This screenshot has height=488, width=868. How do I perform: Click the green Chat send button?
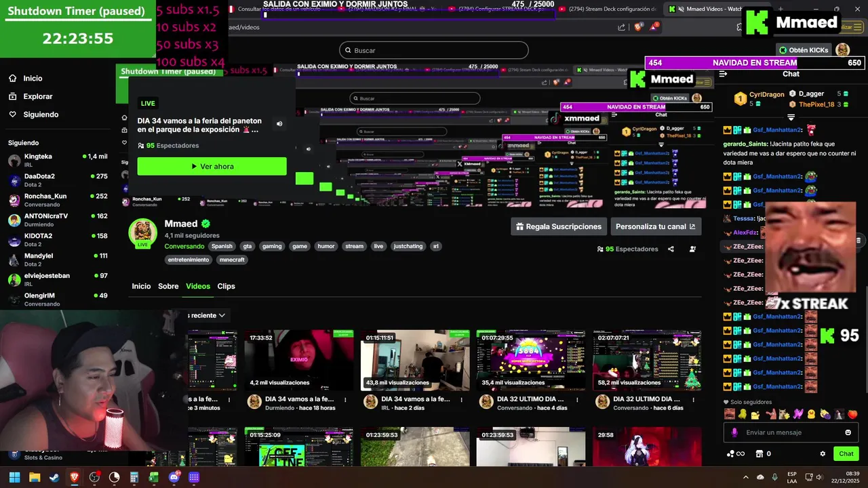846,453
